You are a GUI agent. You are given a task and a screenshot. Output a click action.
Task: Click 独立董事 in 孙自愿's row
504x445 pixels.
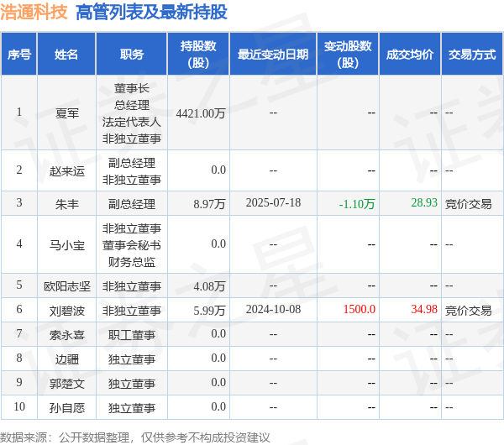click(132, 408)
